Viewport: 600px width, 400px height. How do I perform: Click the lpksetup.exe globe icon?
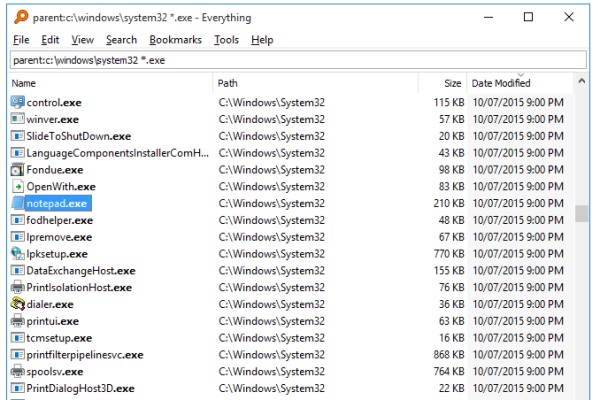pyautogui.click(x=18, y=254)
